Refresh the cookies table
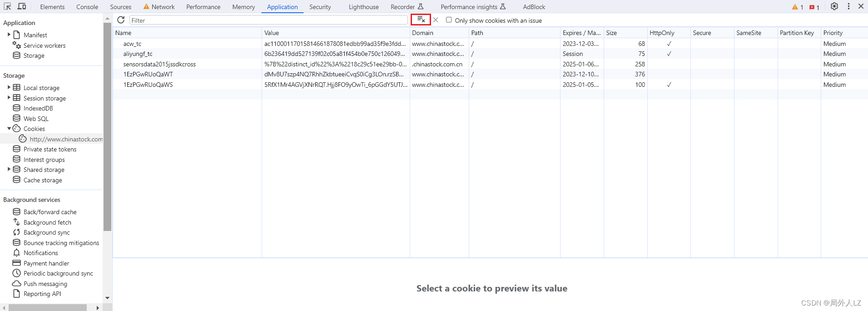868x311 pixels. click(x=121, y=20)
